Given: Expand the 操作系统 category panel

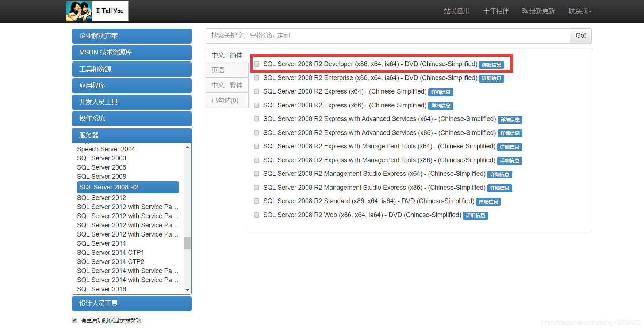Looking at the screenshot, I should (132, 118).
